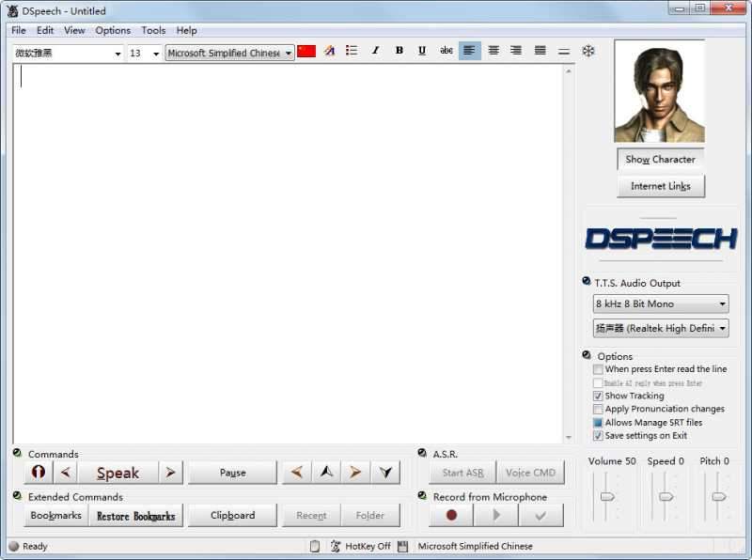Open the font size dropdown
This screenshot has width=752, height=560.
click(x=154, y=53)
